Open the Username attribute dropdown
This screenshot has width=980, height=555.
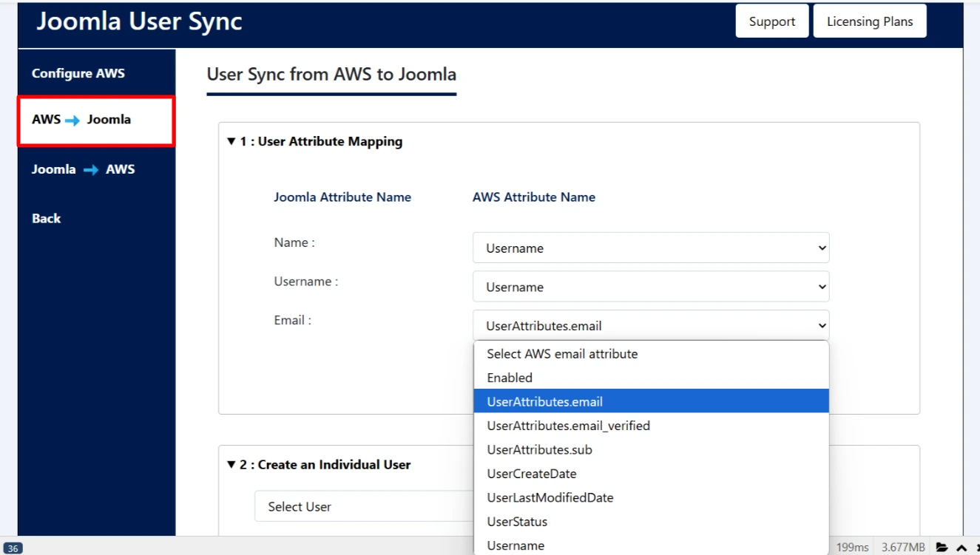click(651, 287)
